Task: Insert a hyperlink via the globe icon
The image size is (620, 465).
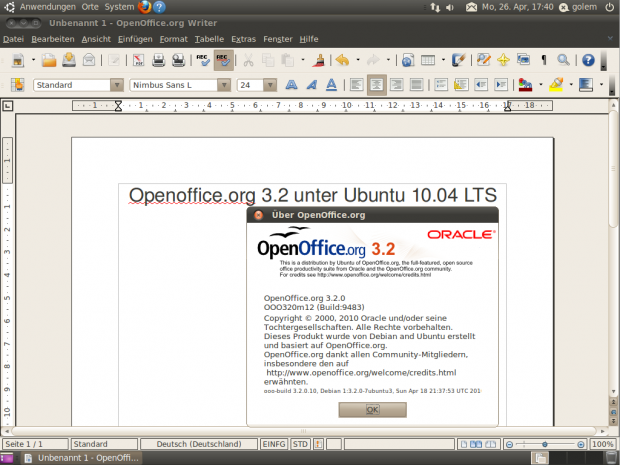Action: click(x=408, y=60)
